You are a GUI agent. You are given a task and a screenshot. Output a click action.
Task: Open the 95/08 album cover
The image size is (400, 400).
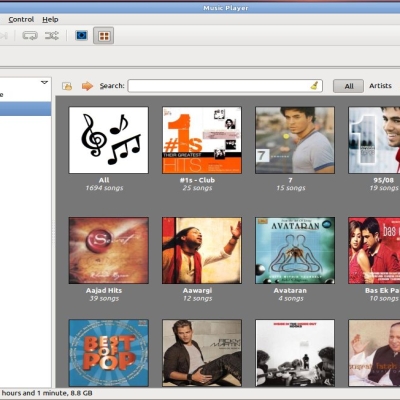coord(374,140)
